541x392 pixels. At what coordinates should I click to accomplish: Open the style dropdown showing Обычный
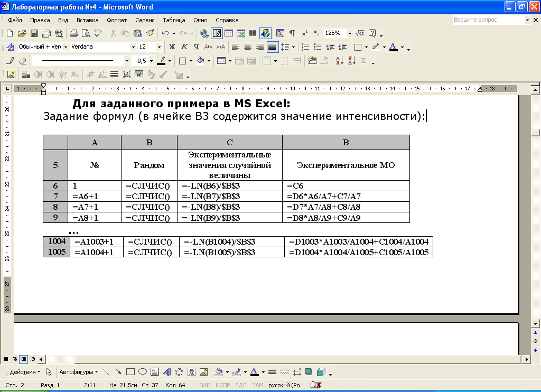(66, 47)
